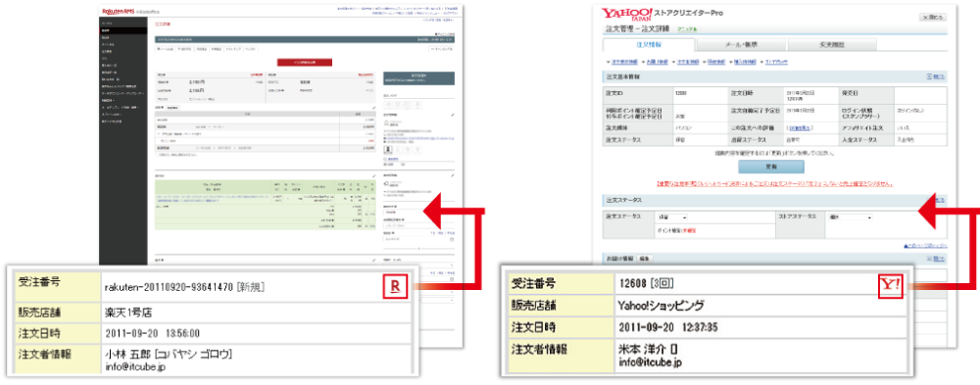
Task: Click the red button in Rakuten order page
Action: pos(305,62)
